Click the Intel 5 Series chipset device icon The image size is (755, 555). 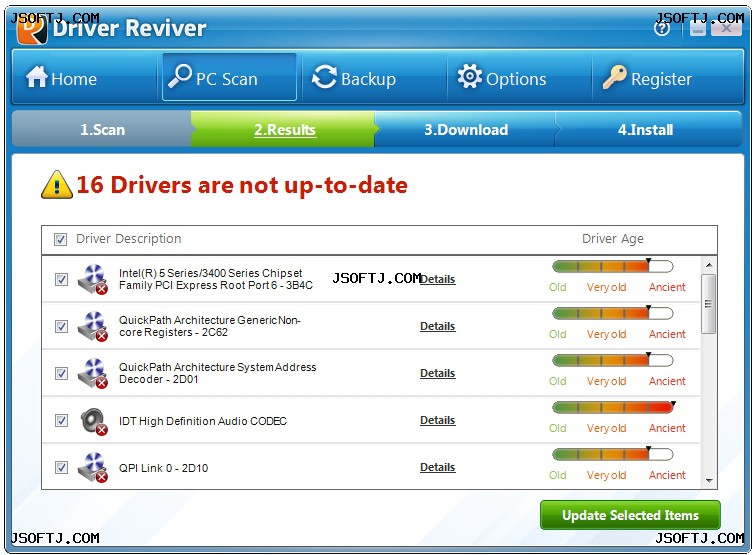(92, 279)
